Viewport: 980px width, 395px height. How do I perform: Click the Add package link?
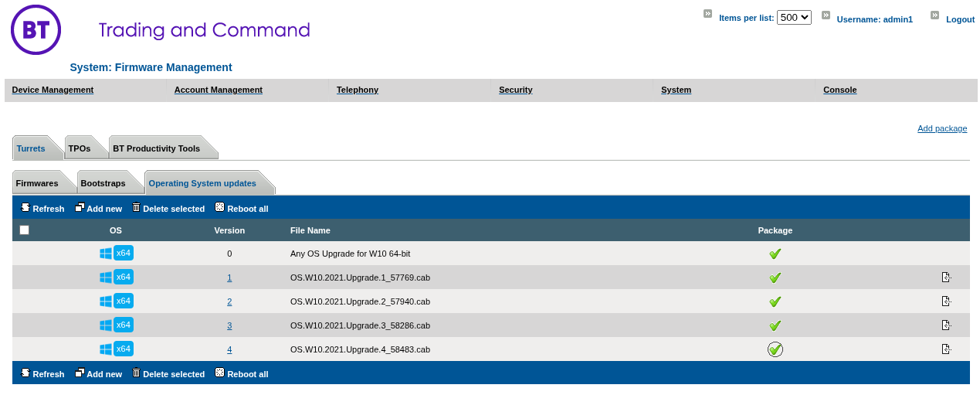(942, 128)
